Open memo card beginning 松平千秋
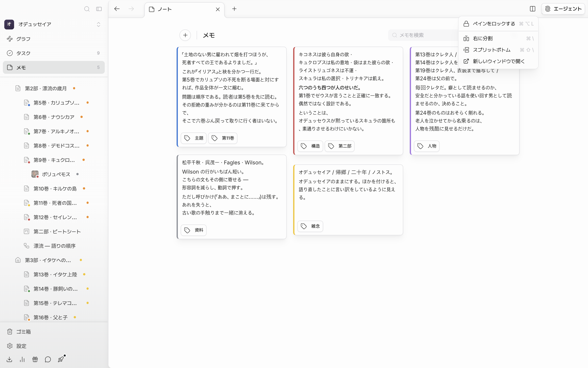The image size is (588, 368). [x=232, y=197]
